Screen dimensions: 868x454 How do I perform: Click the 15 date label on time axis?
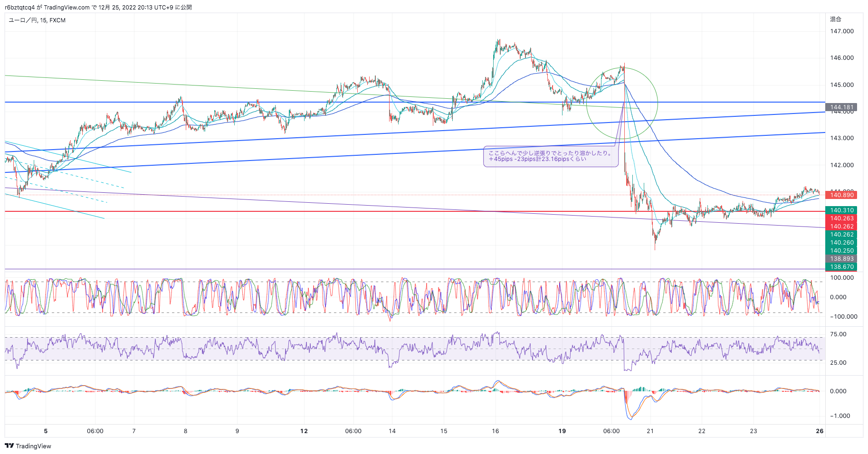click(444, 431)
